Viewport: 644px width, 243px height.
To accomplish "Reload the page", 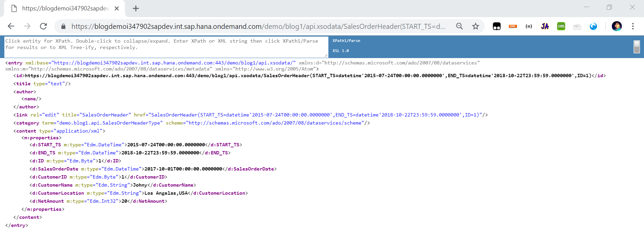I will [43, 26].
